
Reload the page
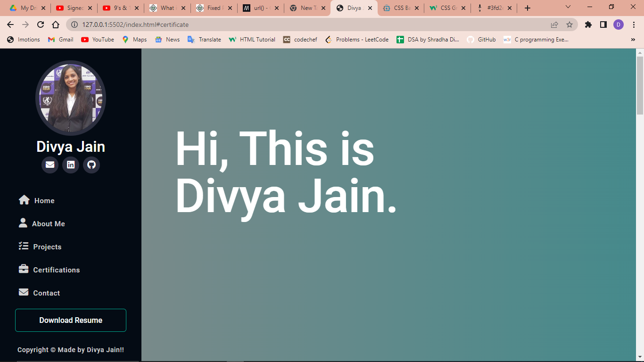coord(41,25)
